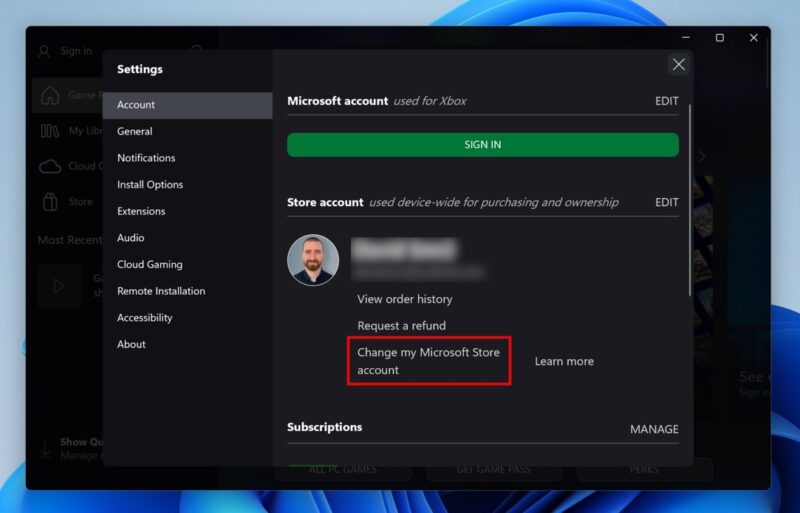Edit the Store account
Image resolution: width=800 pixels, height=513 pixels.
pos(667,202)
